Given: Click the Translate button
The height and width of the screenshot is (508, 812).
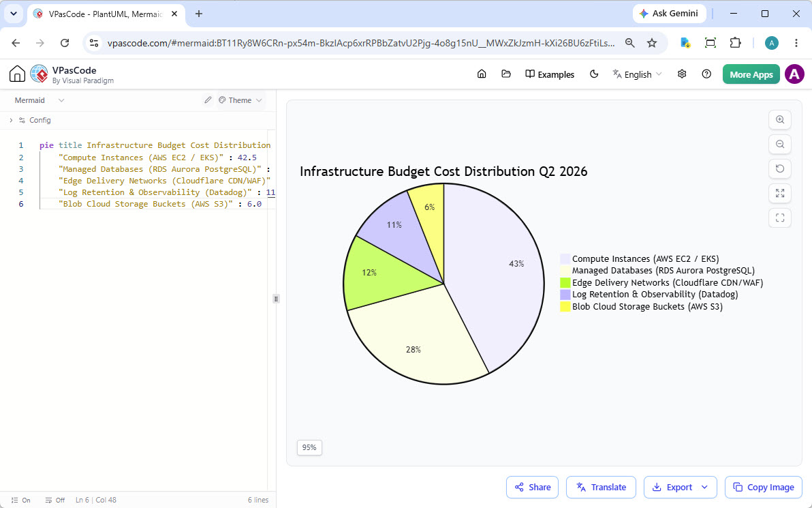Looking at the screenshot, I should pos(601,488).
